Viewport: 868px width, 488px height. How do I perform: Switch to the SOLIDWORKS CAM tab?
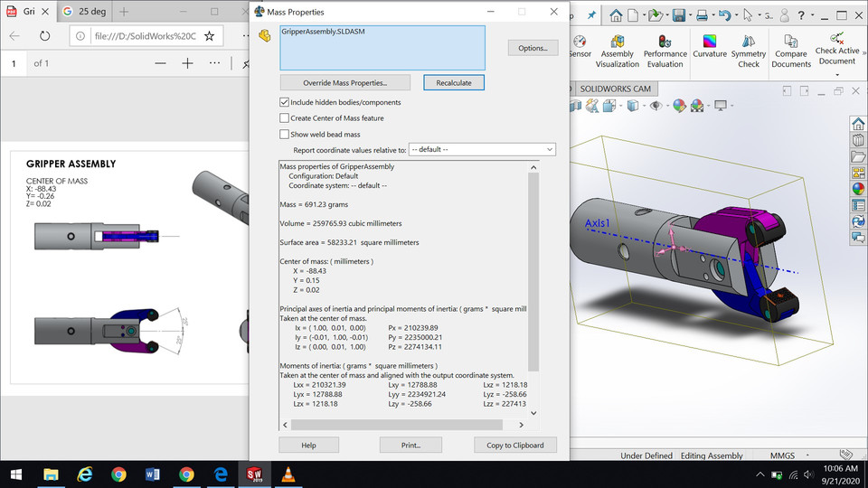615,89
